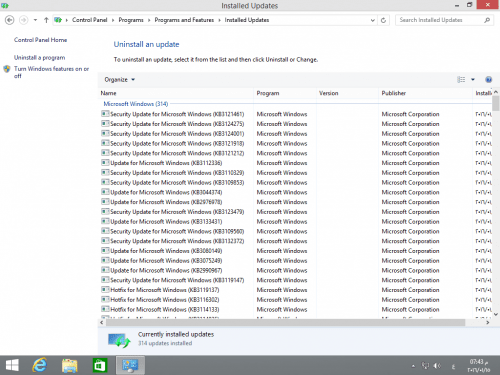Sort by the Program column header

click(x=285, y=93)
